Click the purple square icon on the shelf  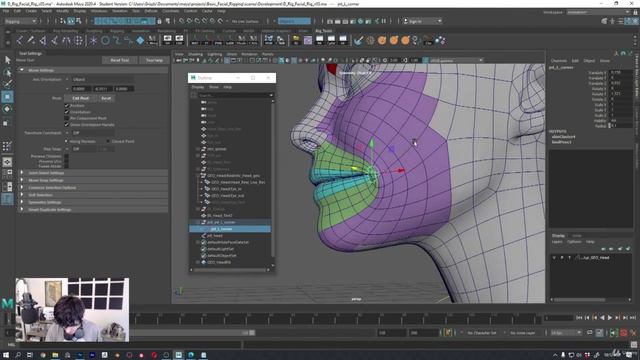308,40
